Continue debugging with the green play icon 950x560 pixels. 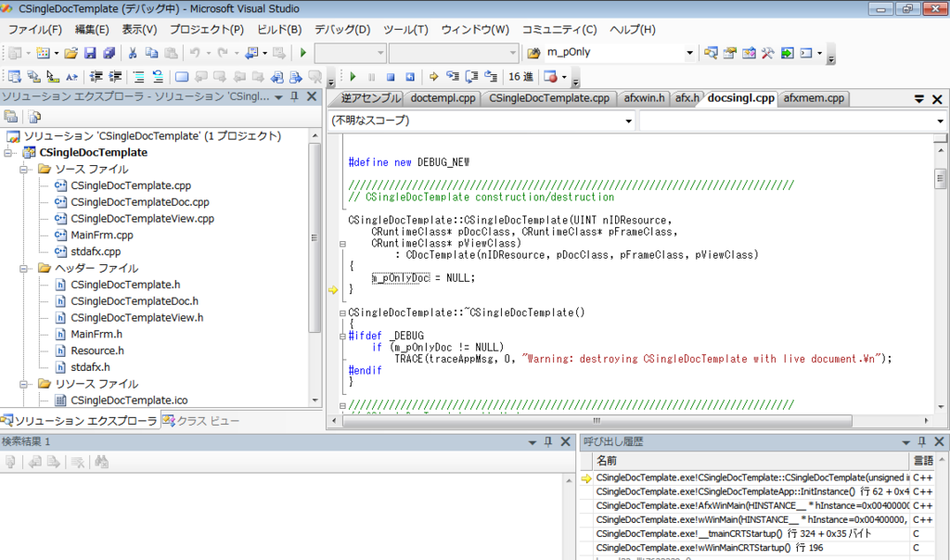click(353, 77)
